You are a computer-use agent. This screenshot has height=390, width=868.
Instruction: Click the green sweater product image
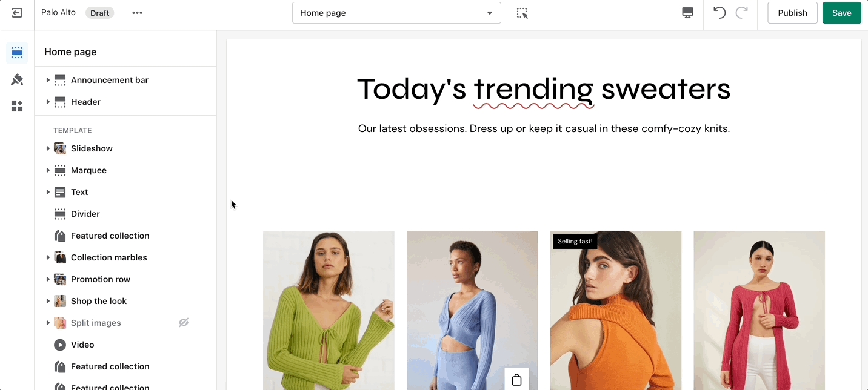329,310
